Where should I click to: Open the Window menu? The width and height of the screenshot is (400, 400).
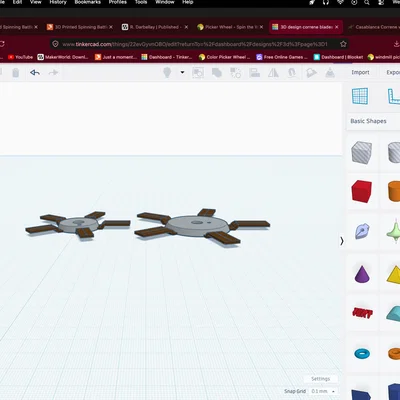165,2
